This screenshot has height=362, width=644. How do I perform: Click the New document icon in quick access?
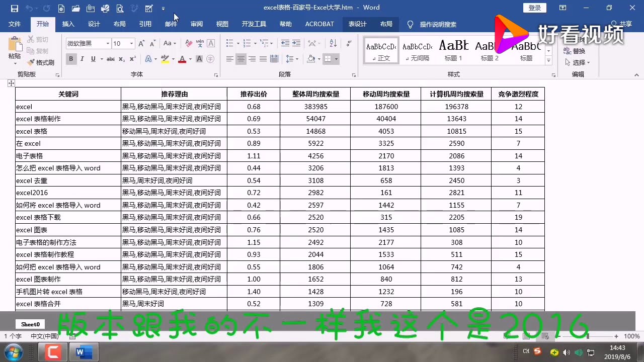[x=61, y=8]
